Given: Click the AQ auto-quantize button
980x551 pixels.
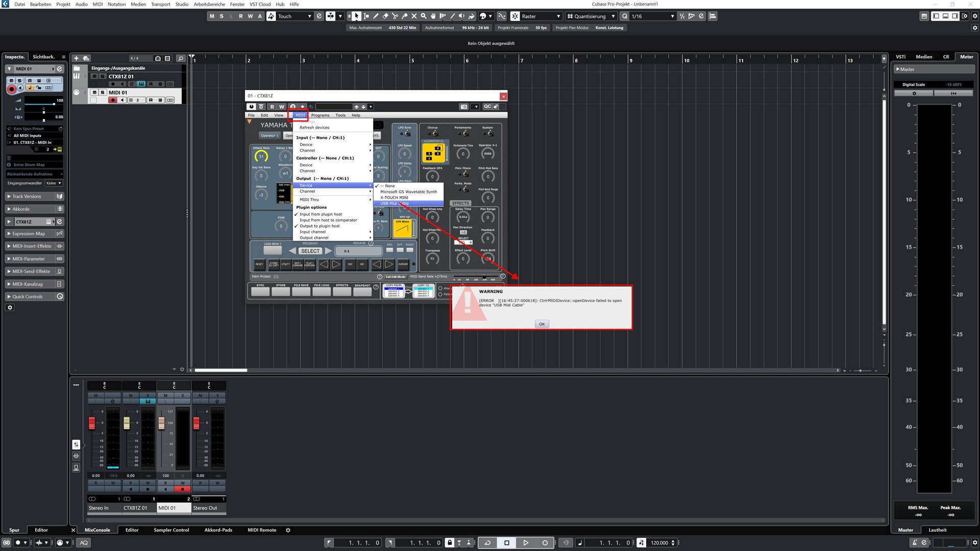Looking at the screenshot, I should [x=84, y=543].
